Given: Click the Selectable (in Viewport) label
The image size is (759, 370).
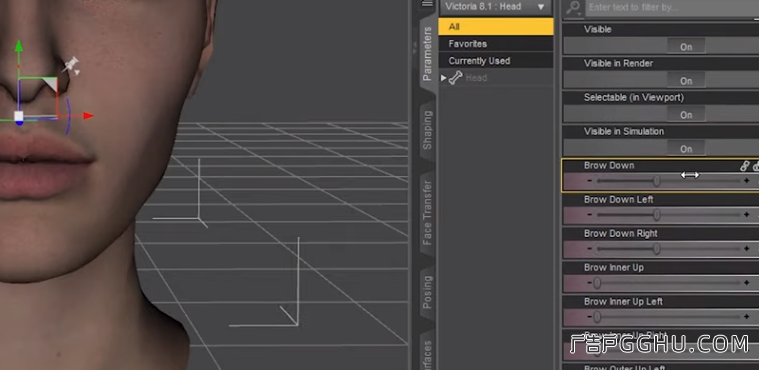Looking at the screenshot, I should (x=634, y=97).
